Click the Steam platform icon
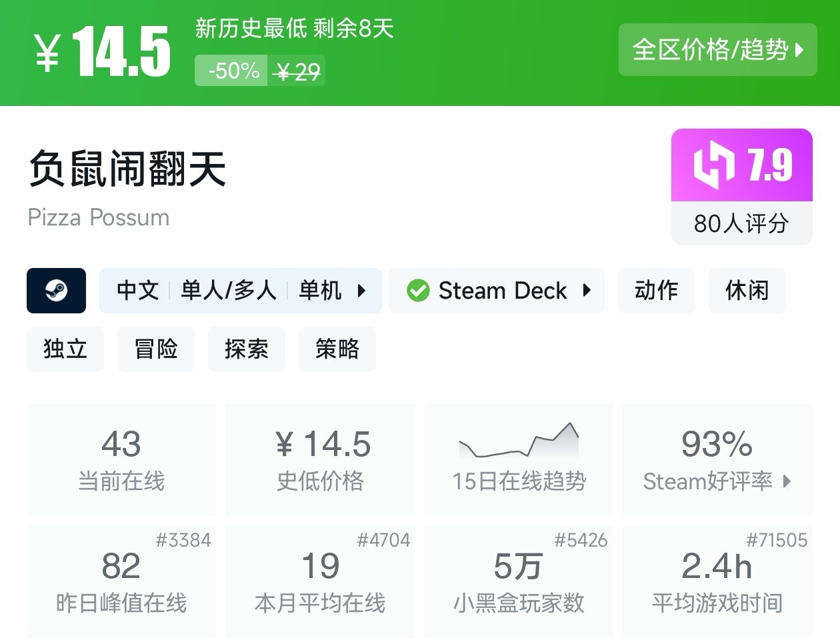840x644 pixels. tap(56, 291)
